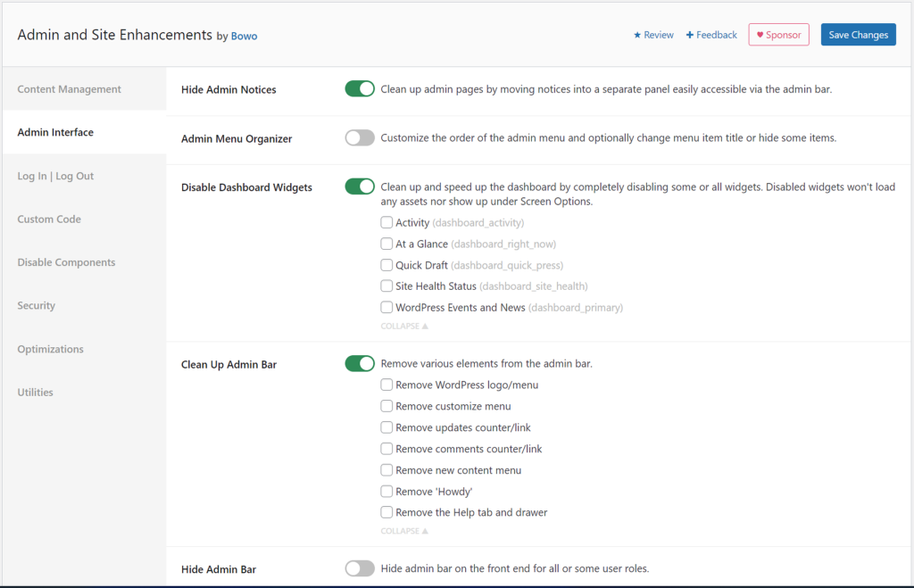Check Site Health Status widget box
The width and height of the screenshot is (914, 588).
tap(386, 286)
